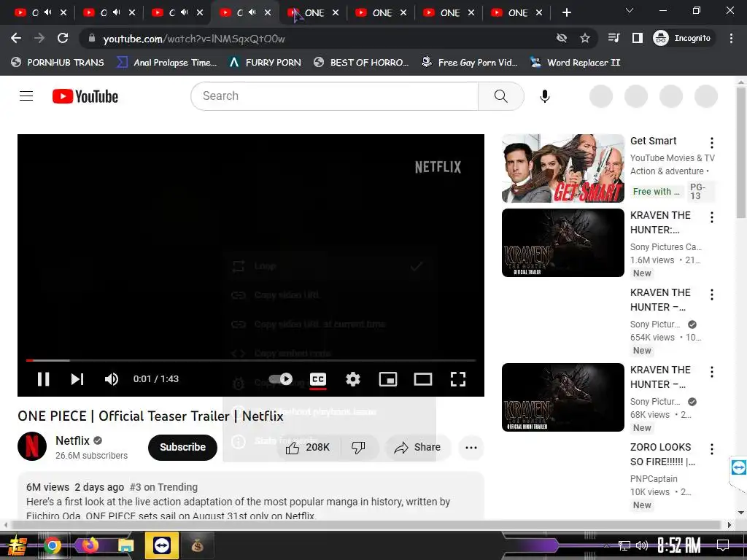This screenshot has height=560, width=747.
Task: Mute the video player volume
Action: (x=112, y=379)
